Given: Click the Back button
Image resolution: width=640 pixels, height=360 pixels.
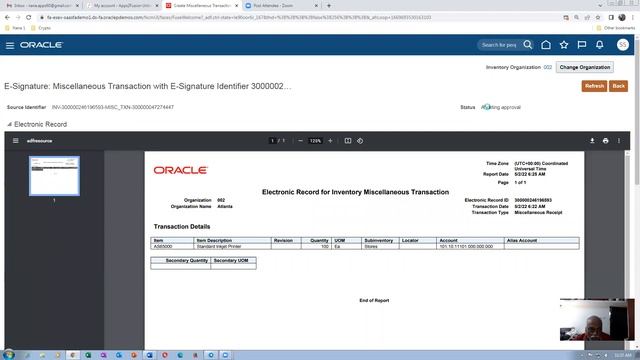Looking at the screenshot, I should point(618,86).
